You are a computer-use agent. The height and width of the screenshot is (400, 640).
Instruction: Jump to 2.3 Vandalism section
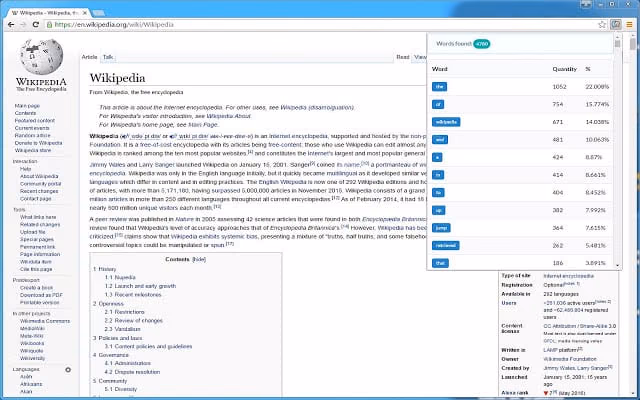click(122, 329)
